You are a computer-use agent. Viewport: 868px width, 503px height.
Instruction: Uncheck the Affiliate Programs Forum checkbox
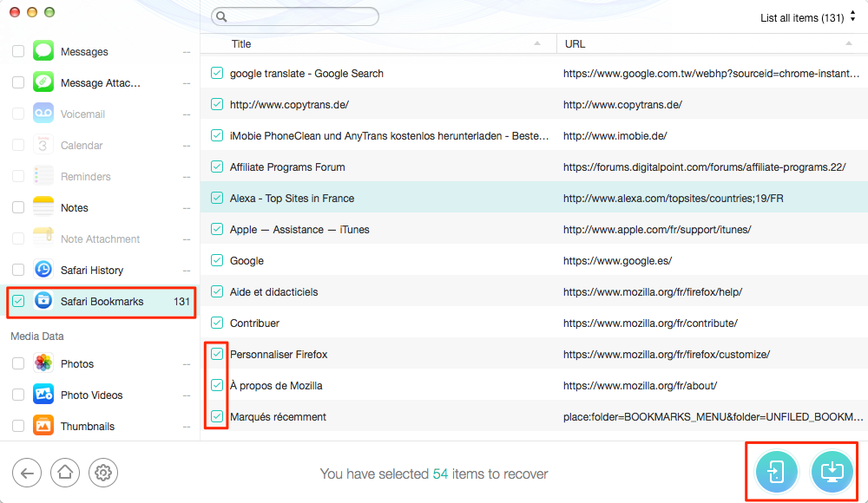click(x=217, y=167)
